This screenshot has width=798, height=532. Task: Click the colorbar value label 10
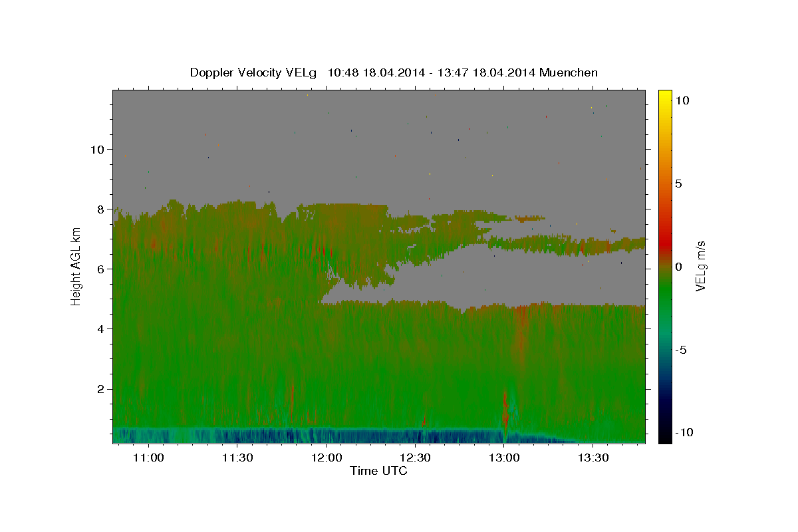click(x=682, y=100)
